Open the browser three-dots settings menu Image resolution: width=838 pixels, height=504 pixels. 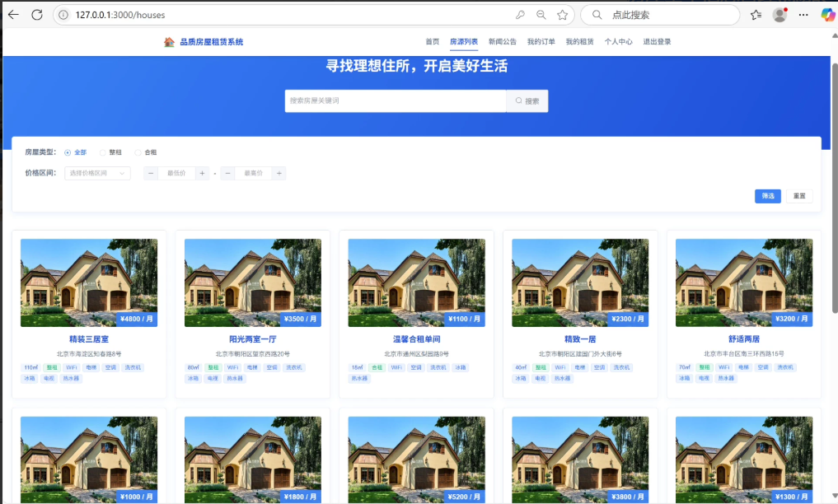[x=803, y=15]
